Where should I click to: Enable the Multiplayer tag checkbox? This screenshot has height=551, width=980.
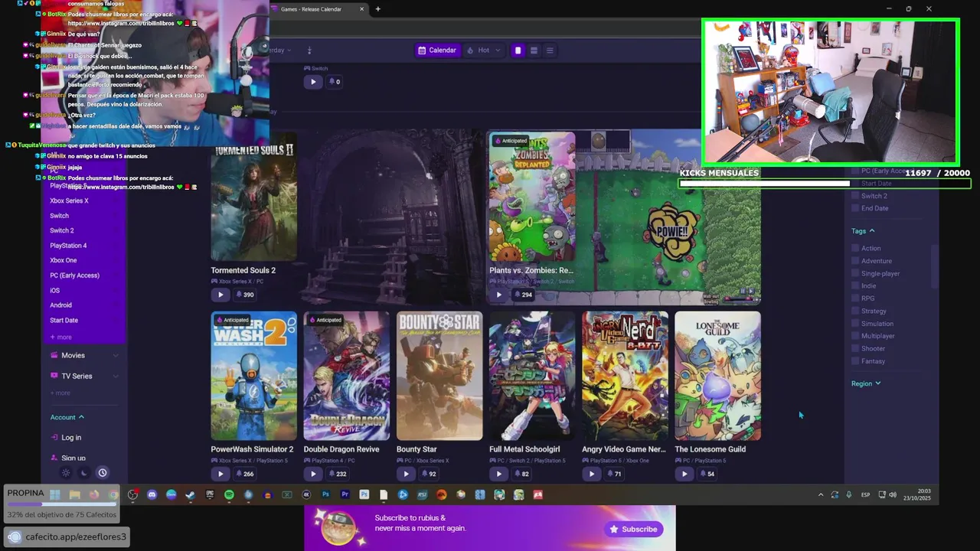coord(855,336)
